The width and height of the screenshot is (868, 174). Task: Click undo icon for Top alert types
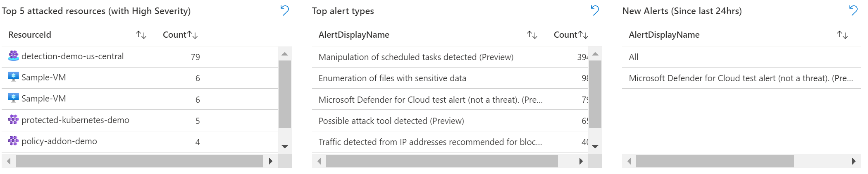(595, 10)
